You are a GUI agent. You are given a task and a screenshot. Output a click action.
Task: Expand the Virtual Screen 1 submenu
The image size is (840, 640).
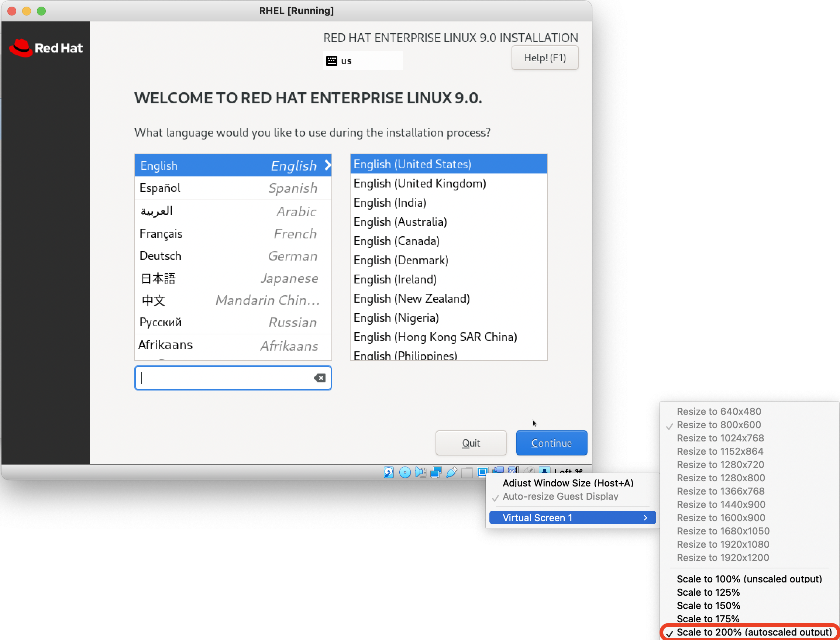tap(572, 518)
